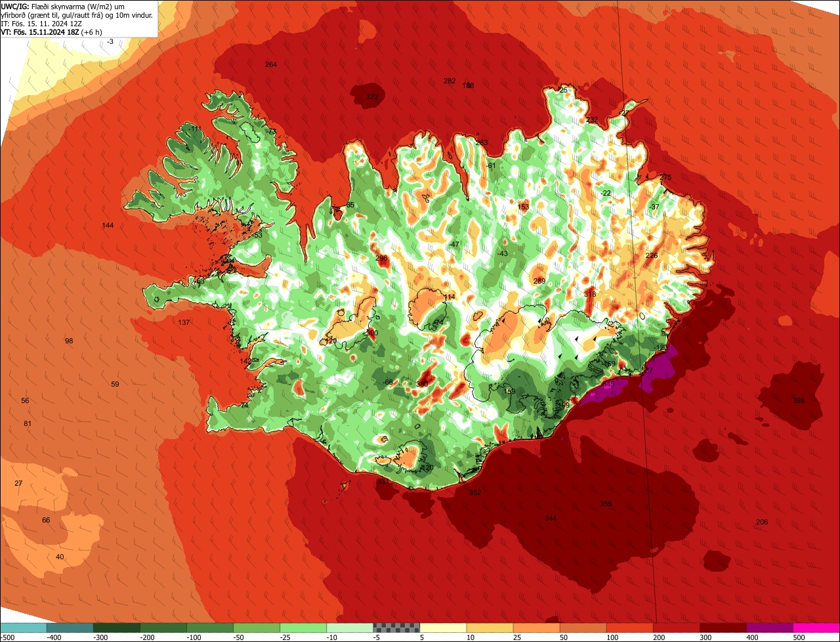Click the '137' flux value on the map

tap(184, 322)
